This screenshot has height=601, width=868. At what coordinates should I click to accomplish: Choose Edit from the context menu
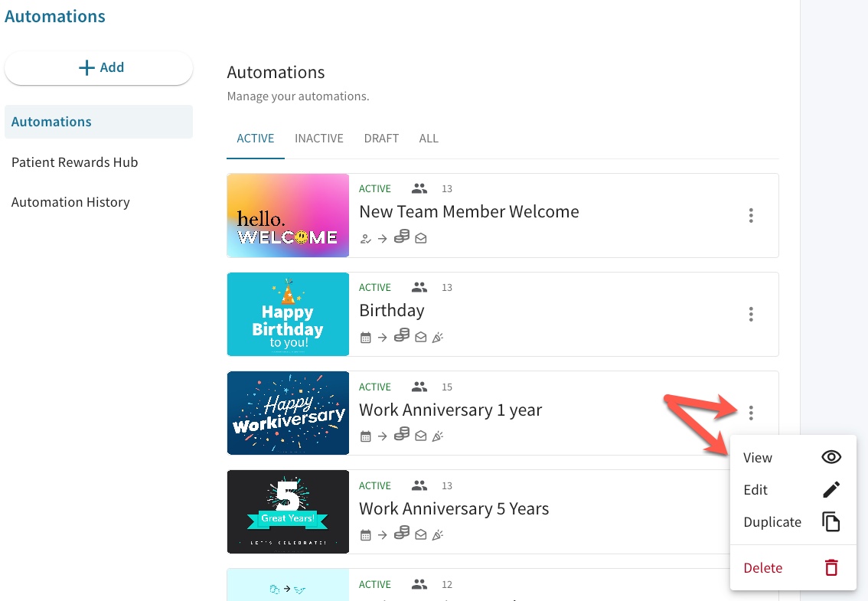click(793, 490)
